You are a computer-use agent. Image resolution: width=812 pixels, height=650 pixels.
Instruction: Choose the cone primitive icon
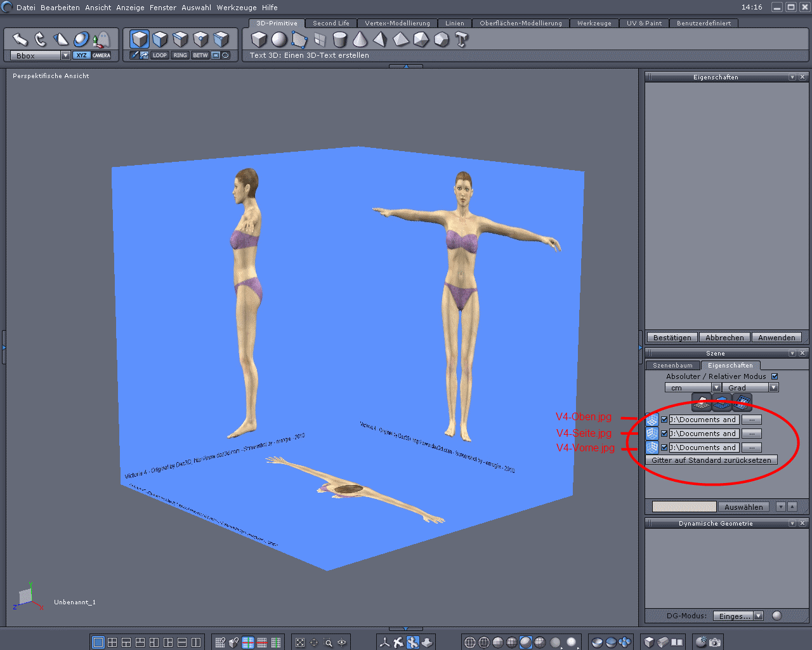click(360, 39)
